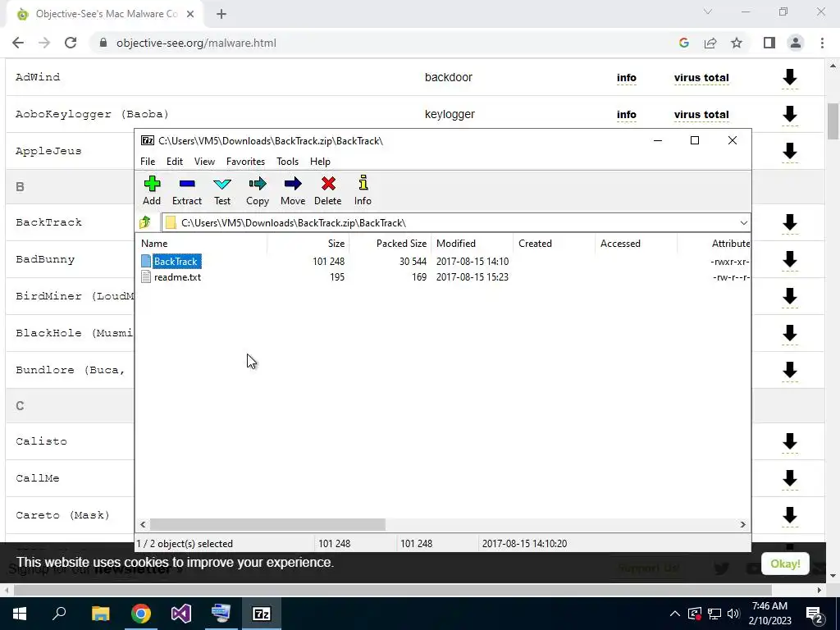
Task: Open 7-Zip Edit menu
Action: [175, 162]
